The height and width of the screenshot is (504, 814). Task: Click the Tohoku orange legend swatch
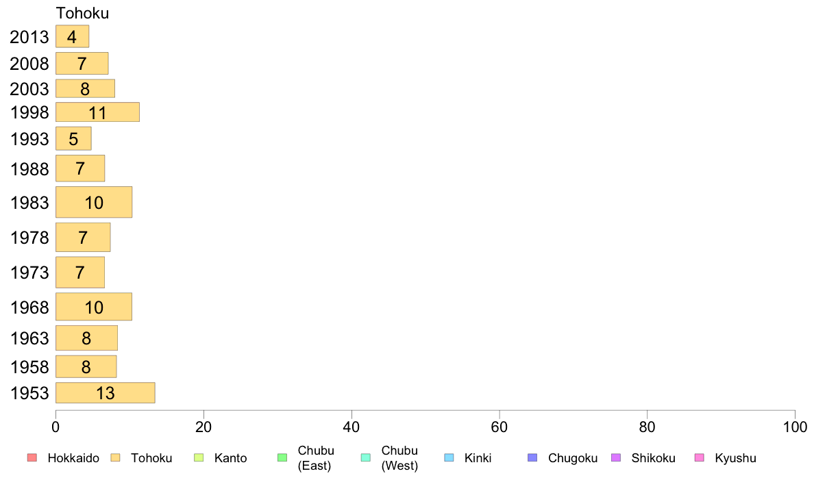pos(115,458)
